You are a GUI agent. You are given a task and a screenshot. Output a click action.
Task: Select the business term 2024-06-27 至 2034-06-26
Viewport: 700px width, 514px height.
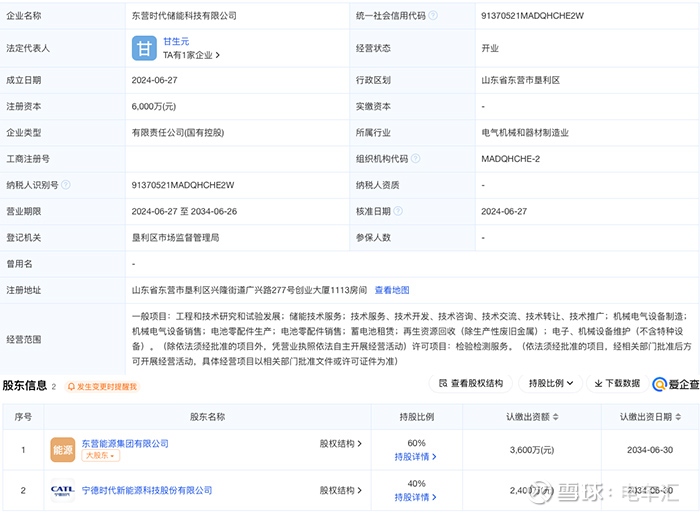[184, 211]
